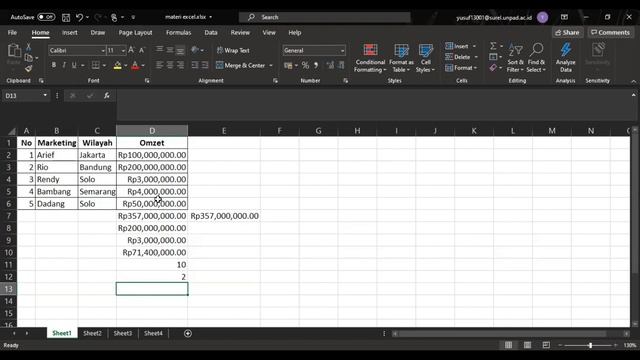Open Conditional Formatting menu
This screenshot has height=360, width=640.
coord(370,58)
